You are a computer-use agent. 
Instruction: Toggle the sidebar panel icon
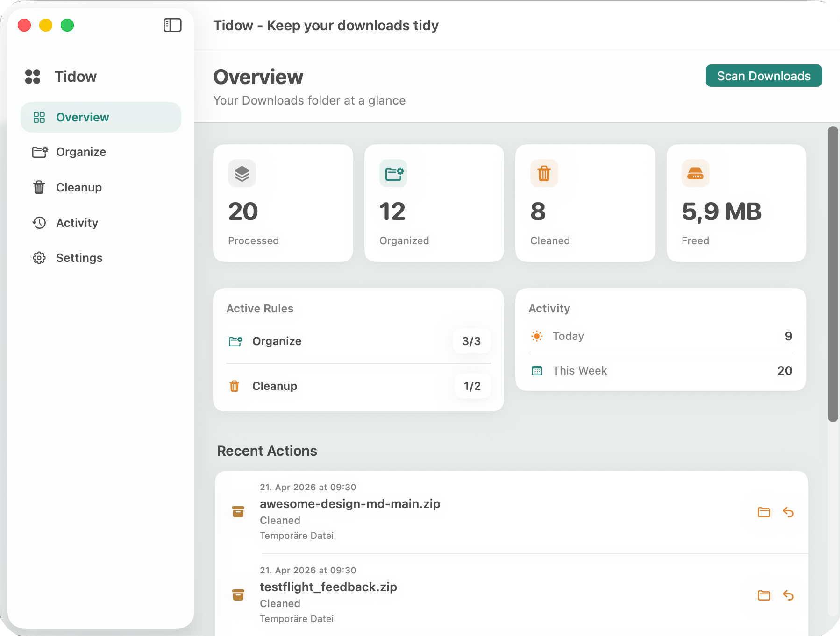pyautogui.click(x=172, y=25)
